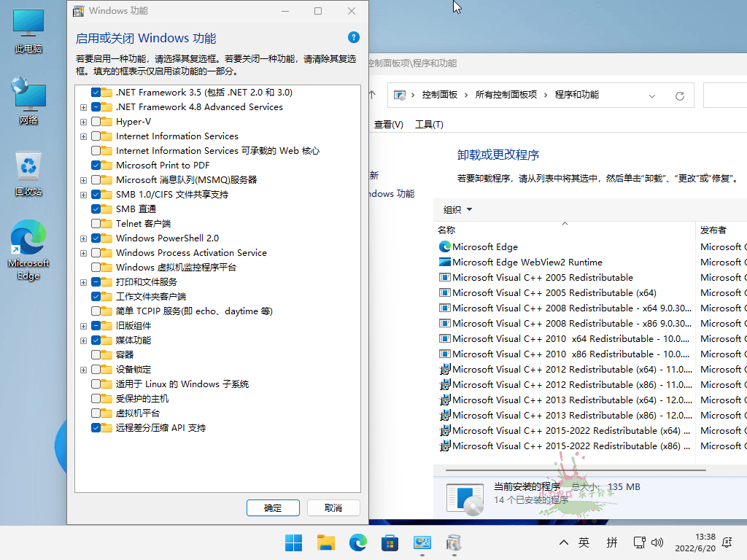
Task: Click the 确定 button in Windows 功能
Action: pyautogui.click(x=273, y=507)
